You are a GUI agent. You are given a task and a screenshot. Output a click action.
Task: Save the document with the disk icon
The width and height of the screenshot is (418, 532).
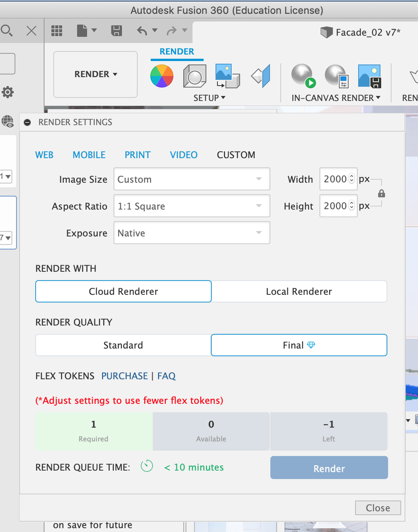[117, 31]
